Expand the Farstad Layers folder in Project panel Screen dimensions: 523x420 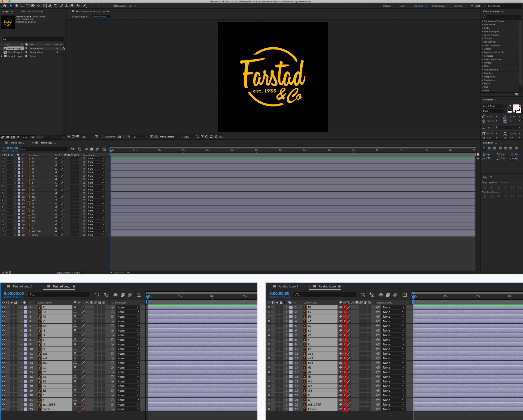pyautogui.click(x=2, y=56)
